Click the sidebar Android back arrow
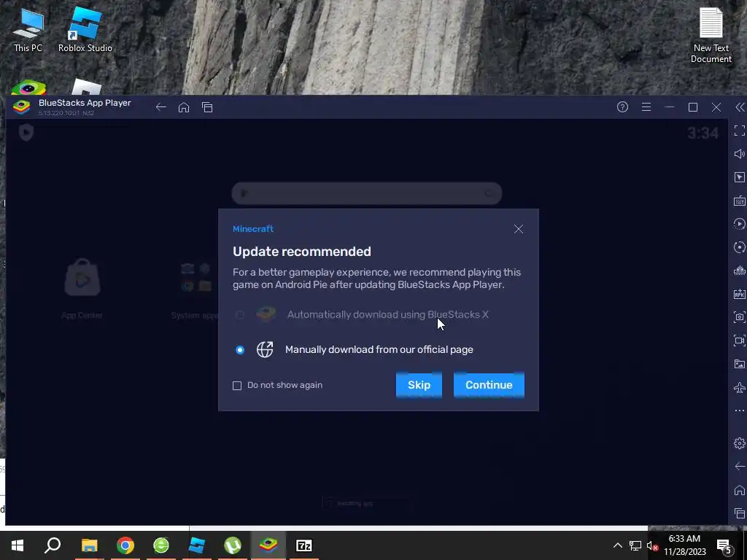Screen dimensions: 747x560 pos(740,466)
